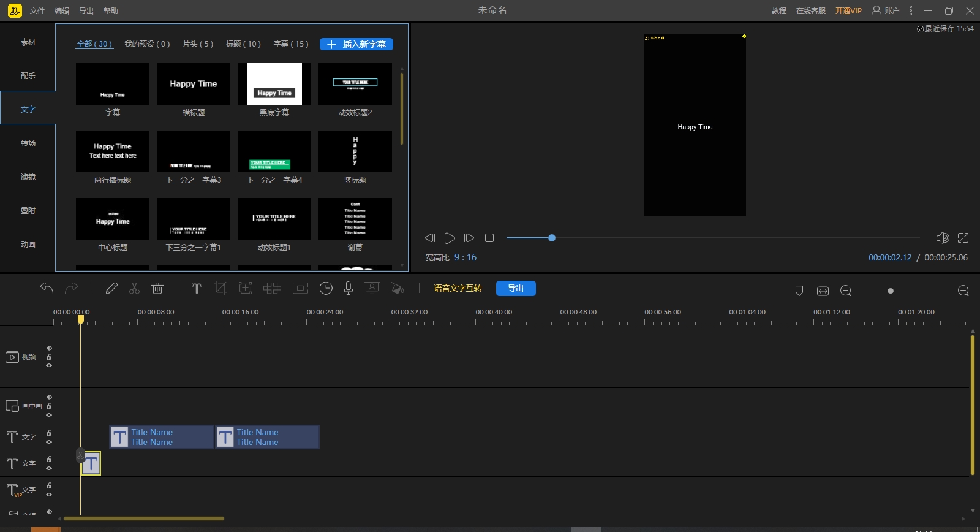
Task: Hide the first 文字 track with eye icon
Action: coord(49,442)
